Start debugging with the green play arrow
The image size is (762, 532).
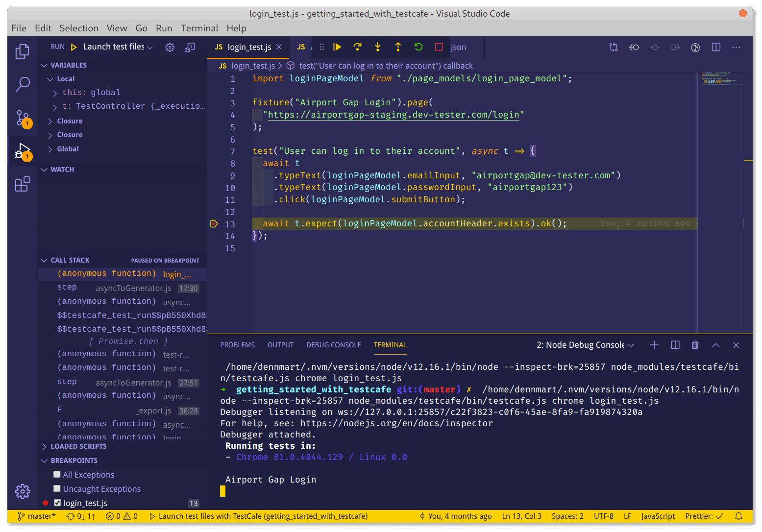tap(74, 47)
